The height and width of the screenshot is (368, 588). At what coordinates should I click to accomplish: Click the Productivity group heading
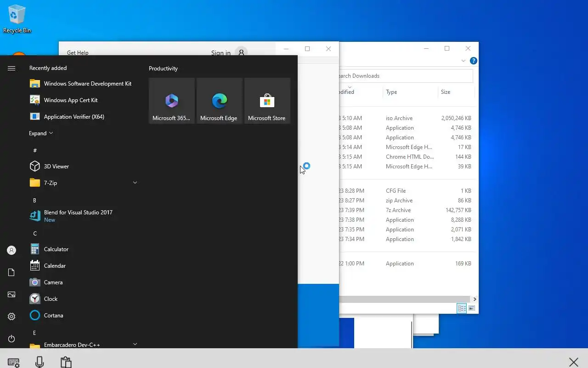163,69
